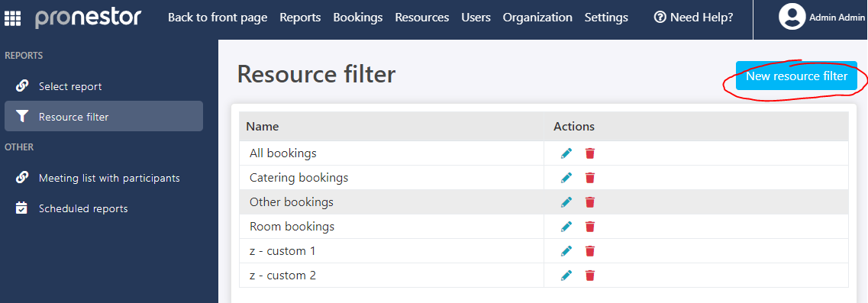
Task: Go back to front page
Action: (x=218, y=18)
